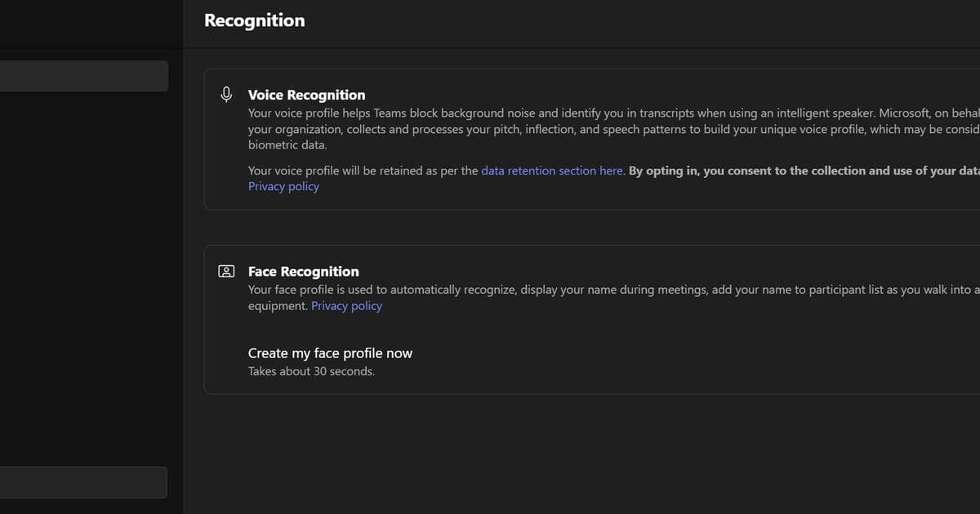This screenshot has width=980, height=514.
Task: Click the bold 'By opting in, you consent' text
Action: tap(804, 171)
